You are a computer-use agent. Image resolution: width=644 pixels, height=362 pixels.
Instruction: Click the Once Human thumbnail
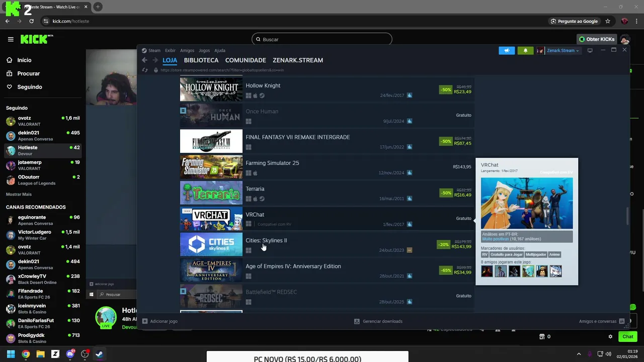(x=211, y=116)
